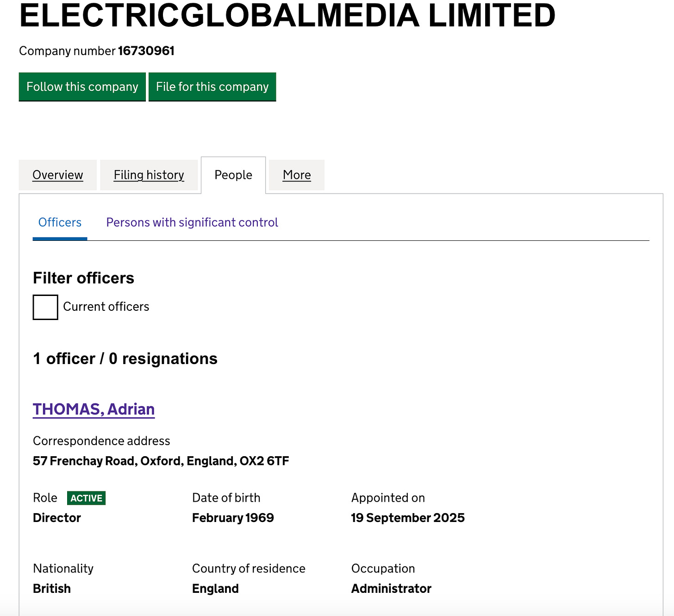Click the Follow this company button
This screenshot has width=674, height=616.
pyautogui.click(x=82, y=87)
